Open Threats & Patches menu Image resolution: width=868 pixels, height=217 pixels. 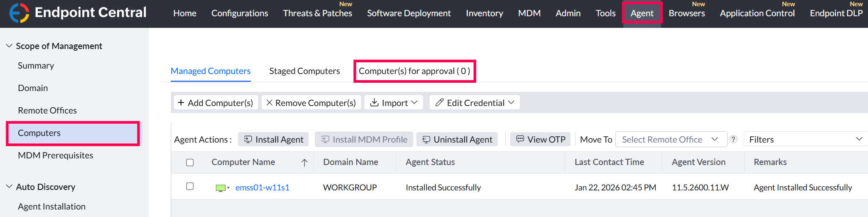coord(317,13)
